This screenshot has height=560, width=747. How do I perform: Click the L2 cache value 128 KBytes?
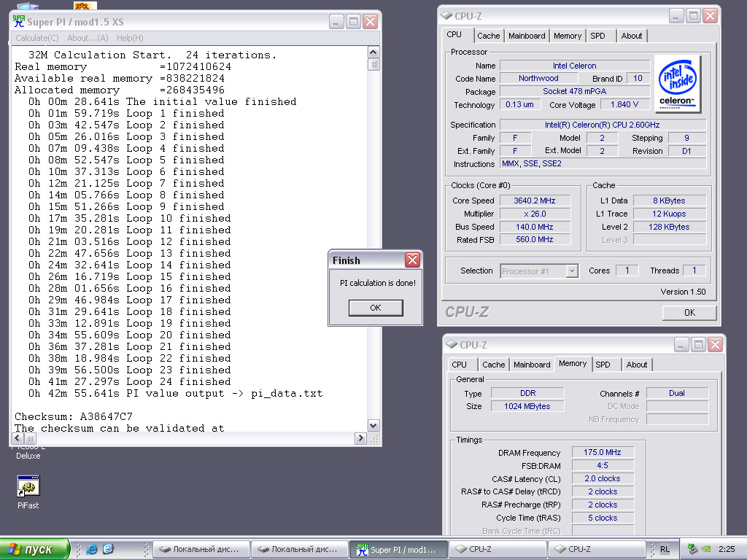pyautogui.click(x=669, y=227)
